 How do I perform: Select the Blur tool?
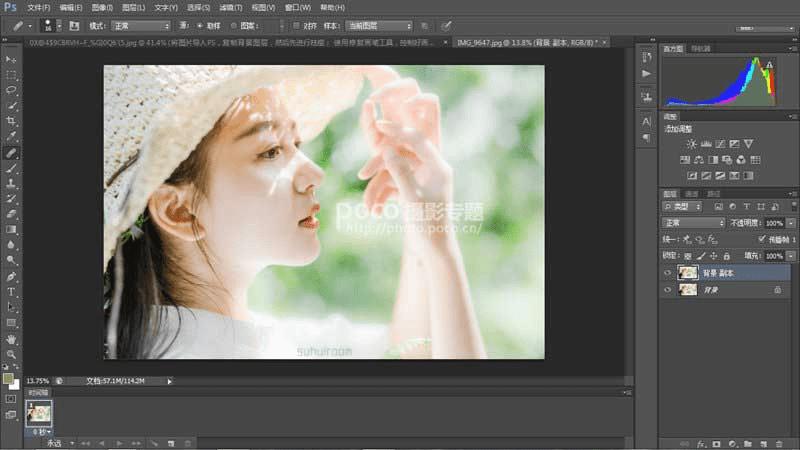11,245
